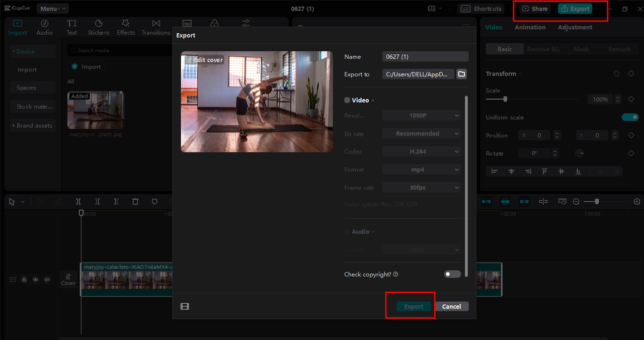The height and width of the screenshot is (340, 644).
Task: Click Edit cover on the preview
Action: pyautogui.click(x=204, y=60)
